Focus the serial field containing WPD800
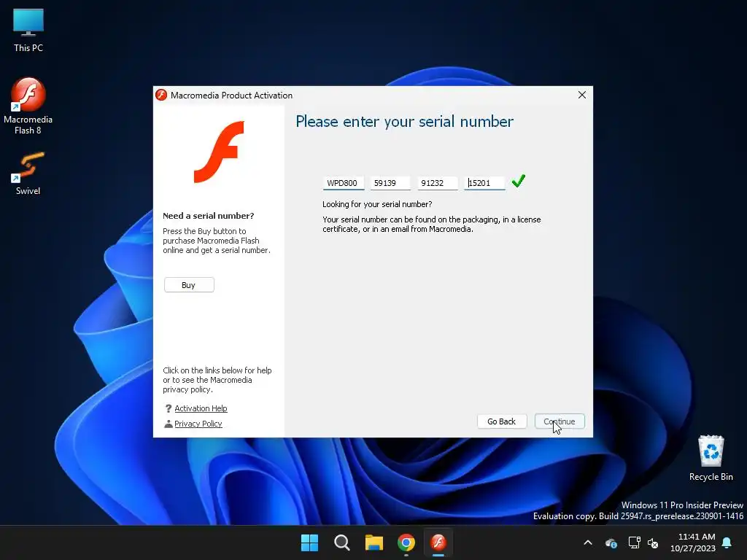The height and width of the screenshot is (560, 747). [x=344, y=183]
